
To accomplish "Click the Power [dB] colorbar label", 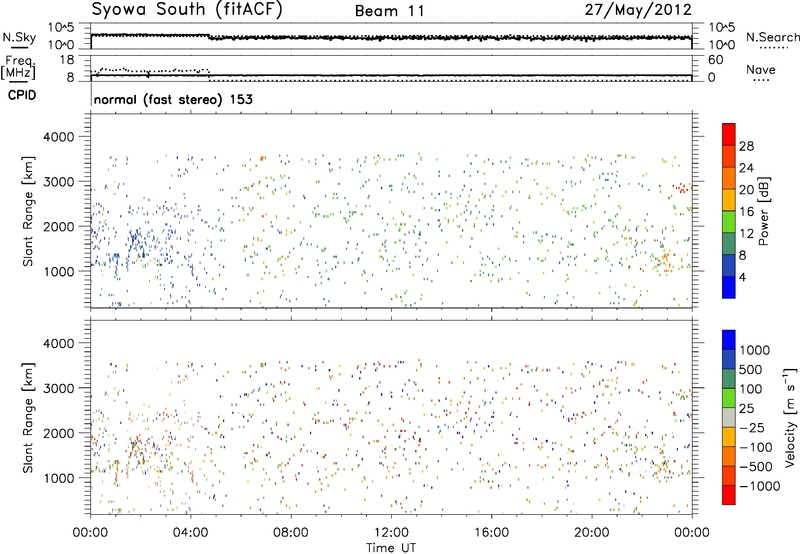I will tap(764, 211).
